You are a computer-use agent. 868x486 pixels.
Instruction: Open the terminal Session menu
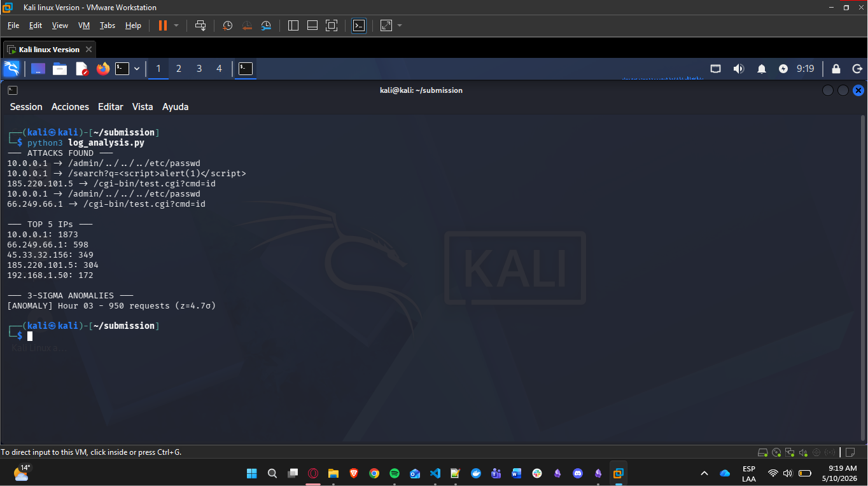(26, 107)
